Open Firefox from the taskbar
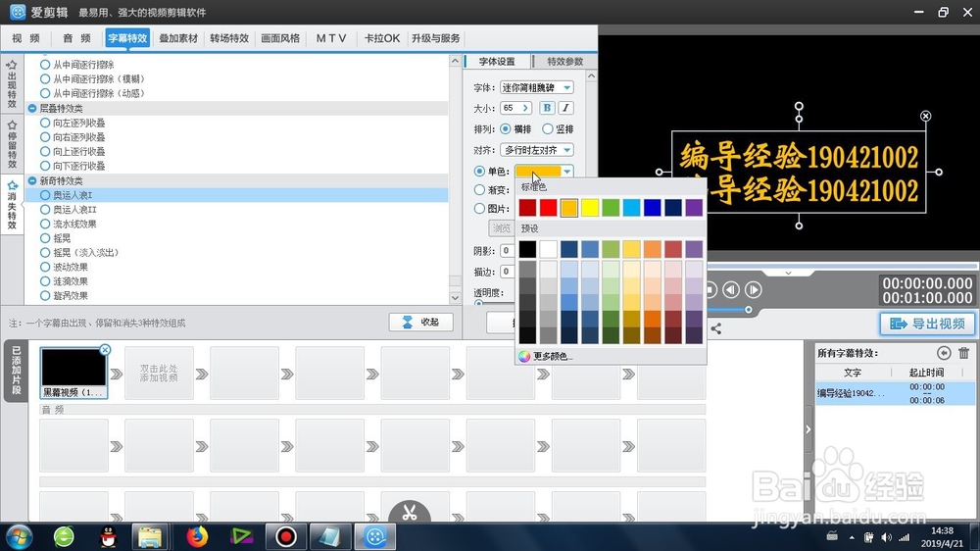The image size is (980, 551). (197, 536)
